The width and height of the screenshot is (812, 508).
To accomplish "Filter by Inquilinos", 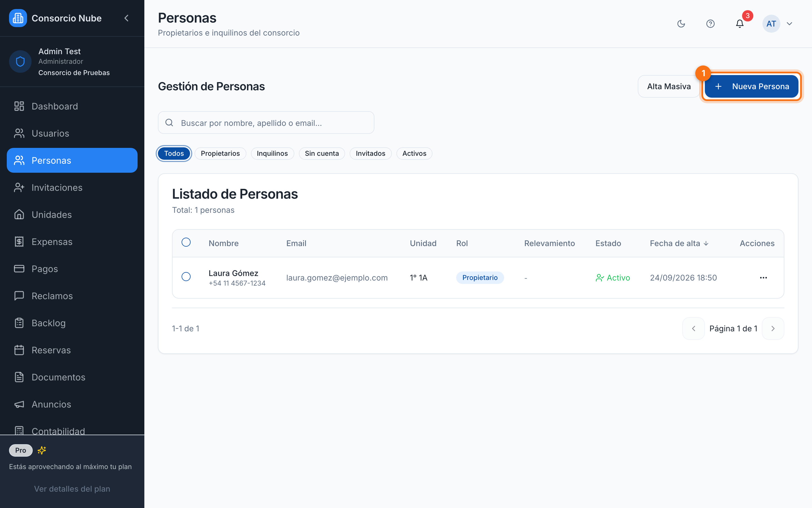I will pos(272,154).
